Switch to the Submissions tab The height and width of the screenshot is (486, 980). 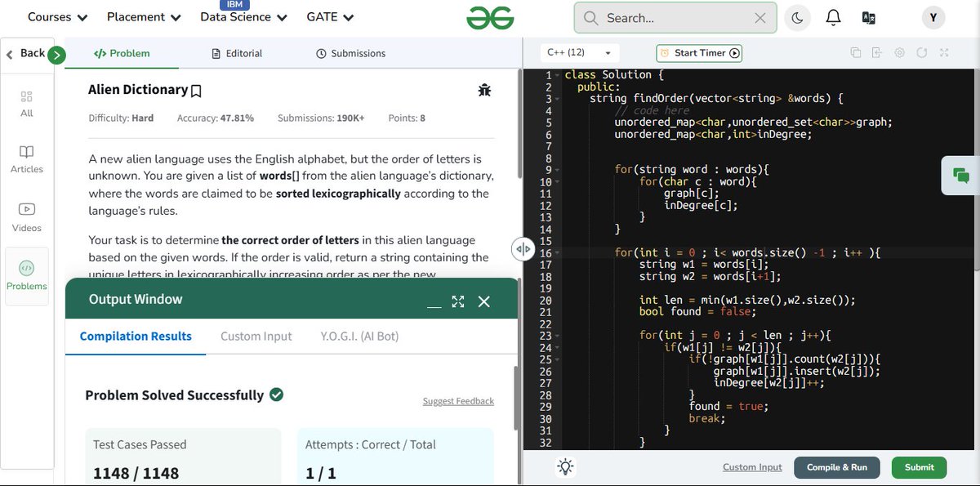(x=350, y=53)
